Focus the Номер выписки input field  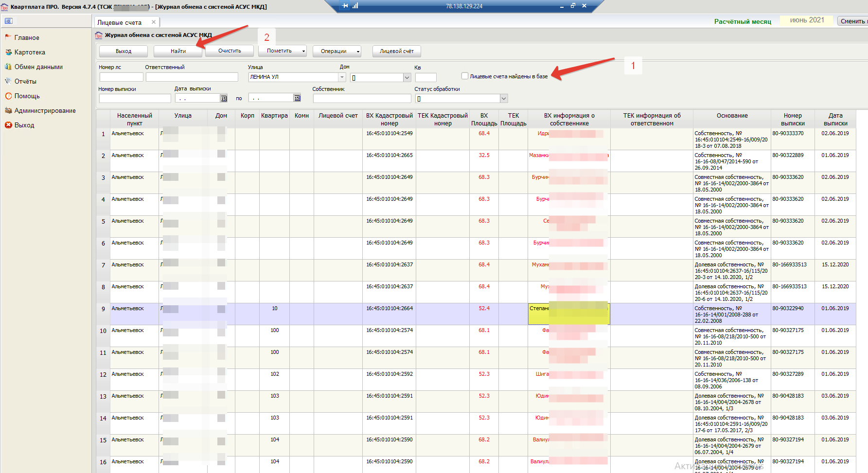coord(135,98)
